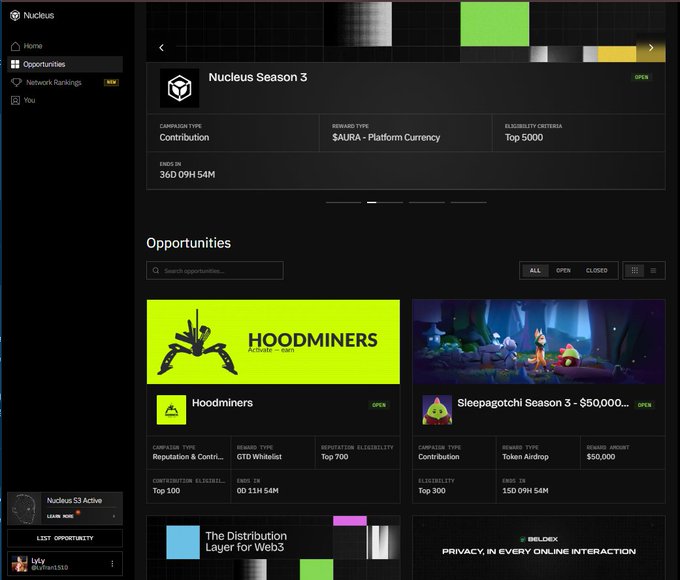Click Token Airdrop reward type

525,457
